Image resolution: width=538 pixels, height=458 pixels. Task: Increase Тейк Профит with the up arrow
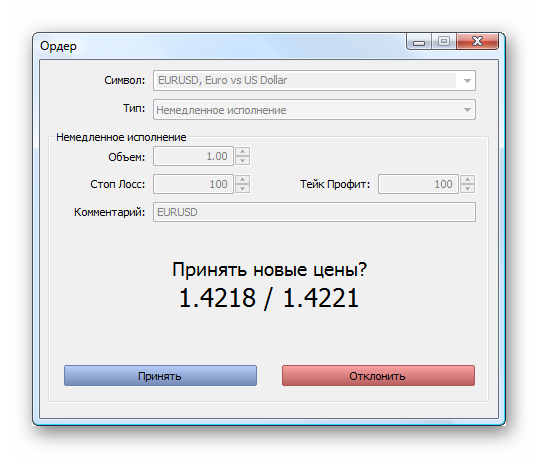468,179
